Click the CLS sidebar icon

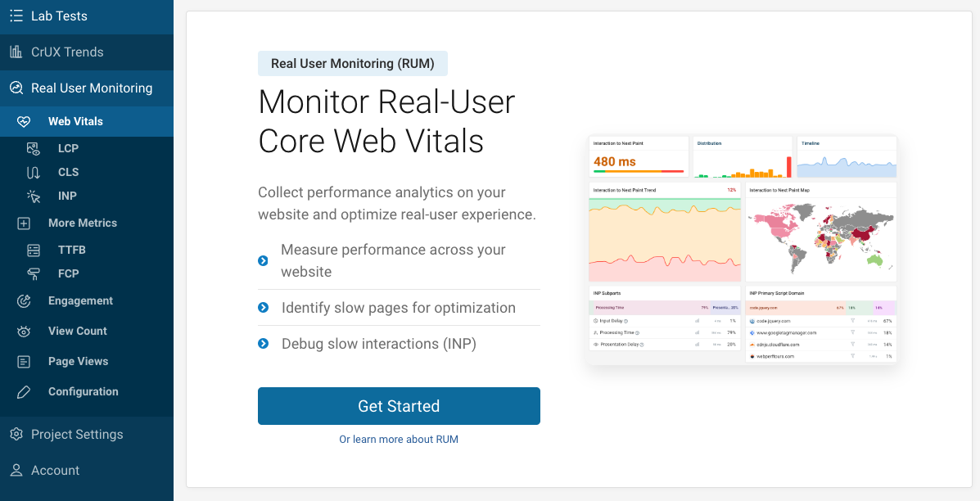coord(34,173)
